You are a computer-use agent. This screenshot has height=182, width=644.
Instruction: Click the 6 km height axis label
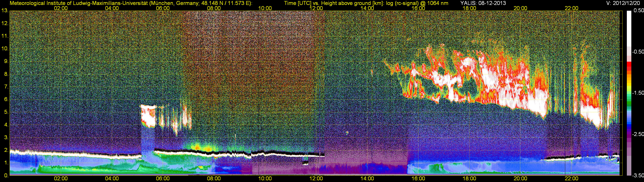[6, 100]
